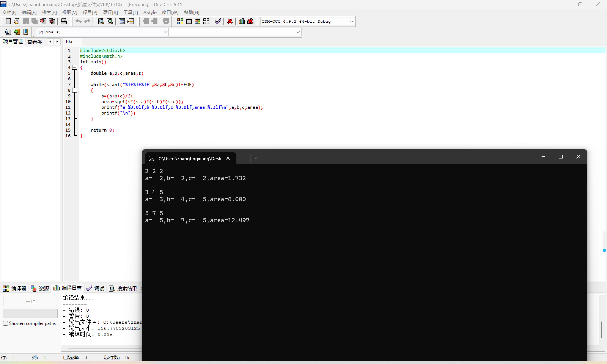Click the Rebuild All four-squares icon
Image resolution: width=607 pixels, height=364 pixels.
pyautogui.click(x=206, y=21)
